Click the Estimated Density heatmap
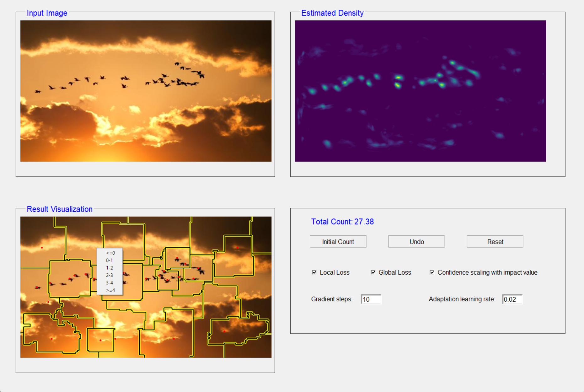The image size is (584, 392). (x=421, y=91)
